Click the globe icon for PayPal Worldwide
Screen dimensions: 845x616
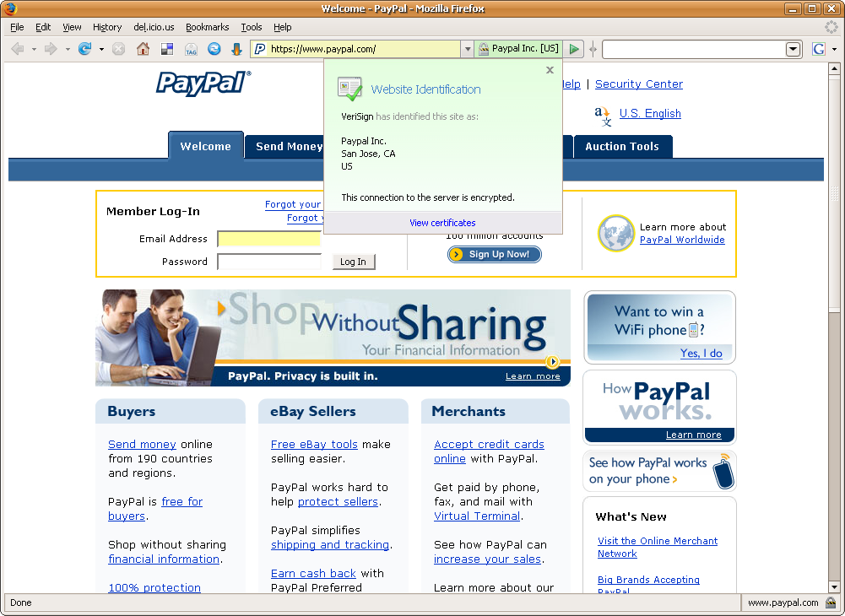(x=616, y=233)
